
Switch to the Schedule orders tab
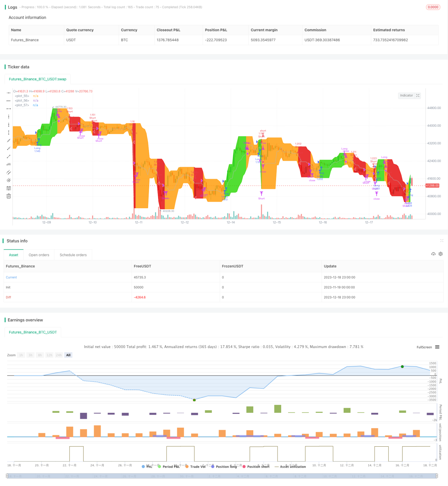[73, 255]
